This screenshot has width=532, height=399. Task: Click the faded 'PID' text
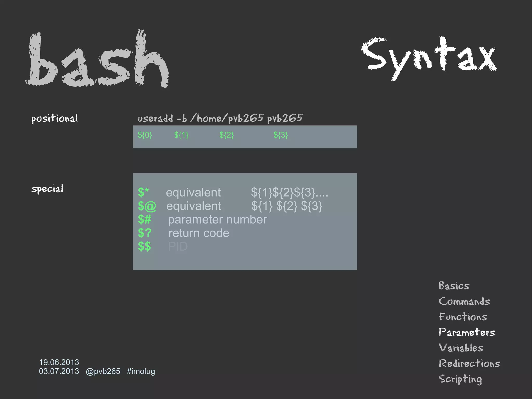pyautogui.click(x=178, y=247)
